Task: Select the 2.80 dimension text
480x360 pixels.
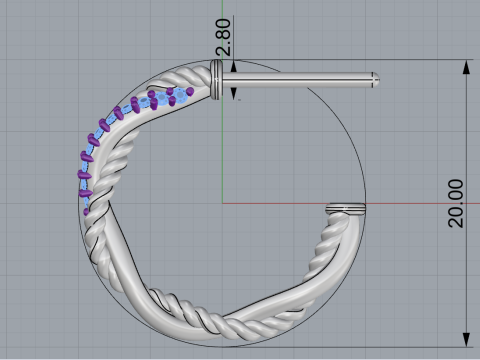Action: [x=223, y=37]
